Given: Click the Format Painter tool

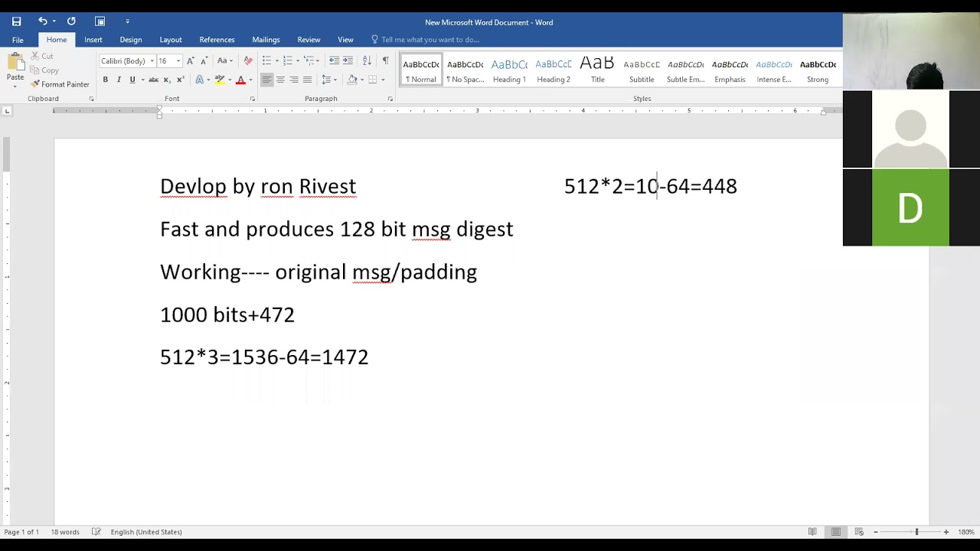Looking at the screenshot, I should (60, 84).
